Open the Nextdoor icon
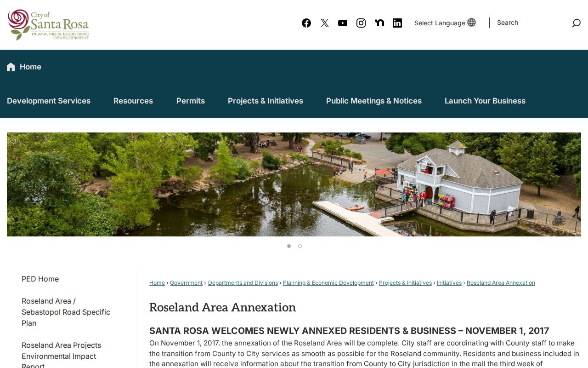 379,23
